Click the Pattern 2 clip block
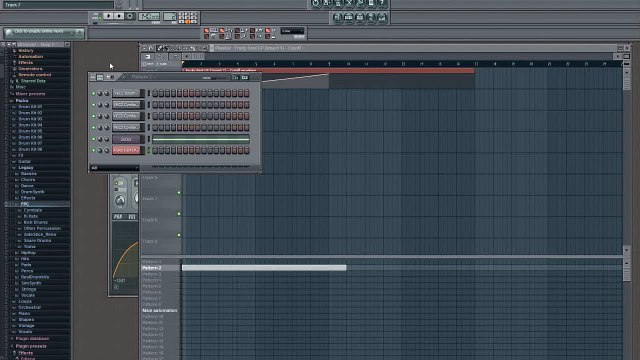 (x=264, y=268)
